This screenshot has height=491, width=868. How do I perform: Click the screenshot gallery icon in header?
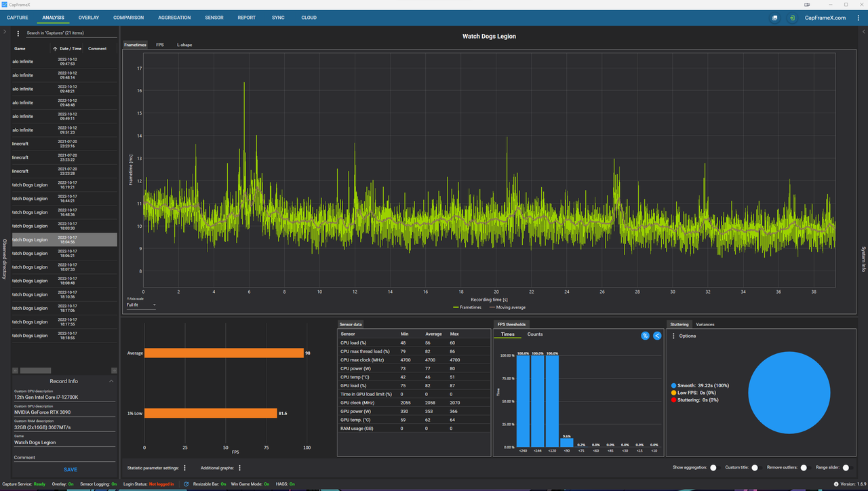(774, 18)
